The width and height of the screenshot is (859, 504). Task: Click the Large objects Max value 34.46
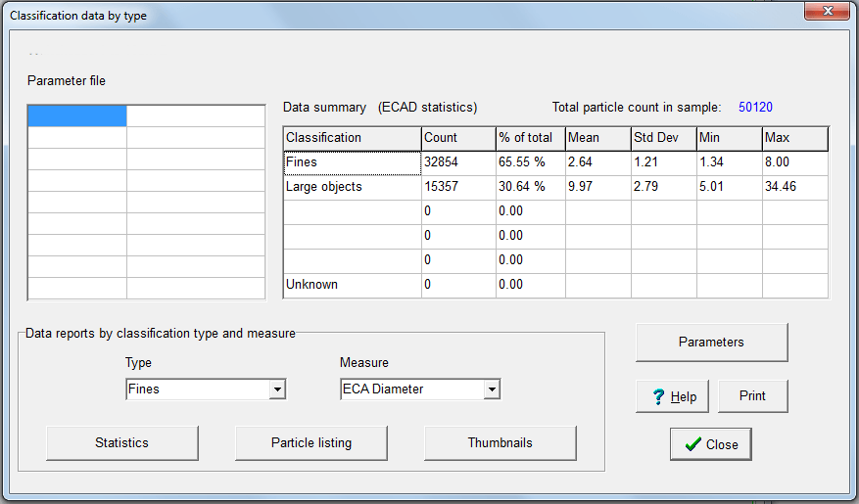pyautogui.click(x=794, y=187)
